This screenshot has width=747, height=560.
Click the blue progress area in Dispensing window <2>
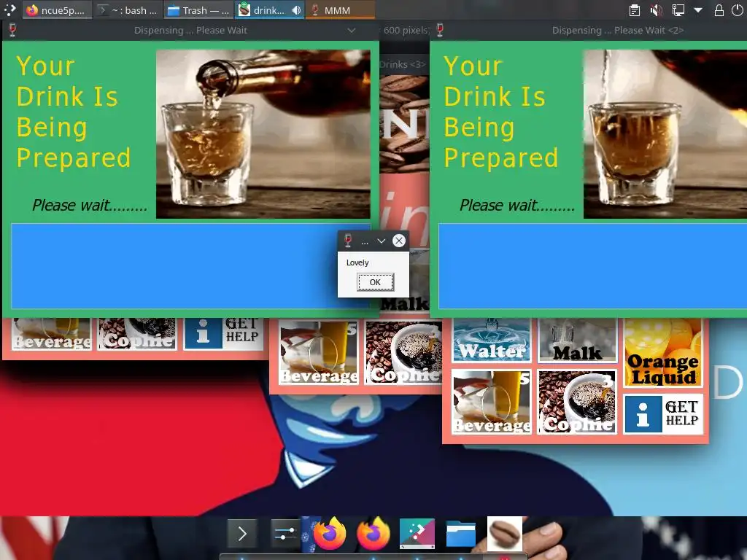[x=592, y=266]
